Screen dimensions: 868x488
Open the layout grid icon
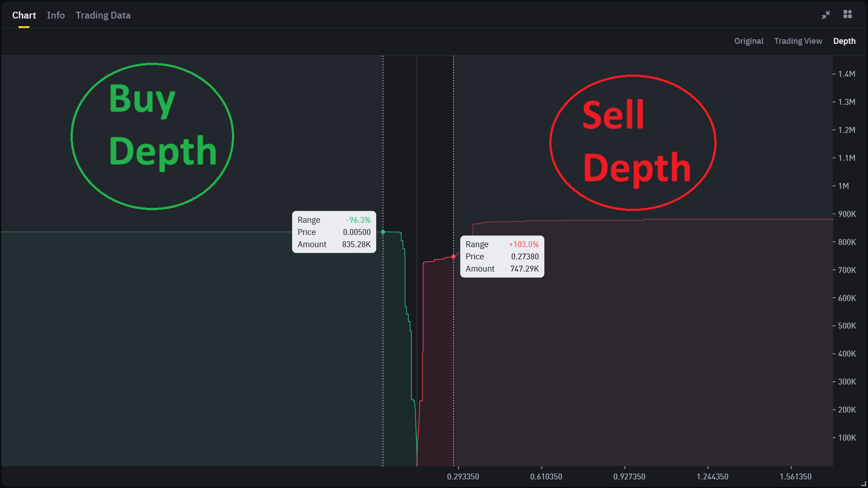click(x=848, y=14)
